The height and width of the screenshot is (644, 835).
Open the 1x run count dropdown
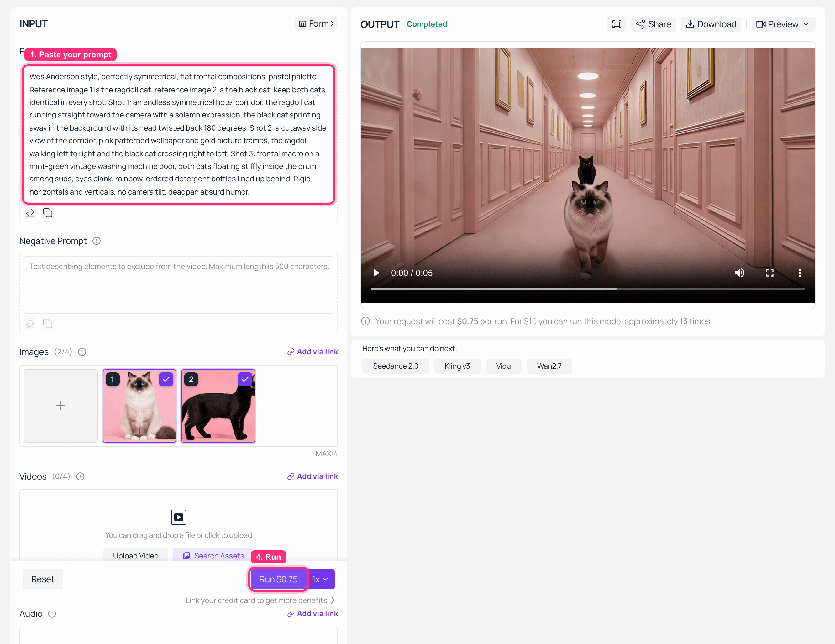pos(320,579)
